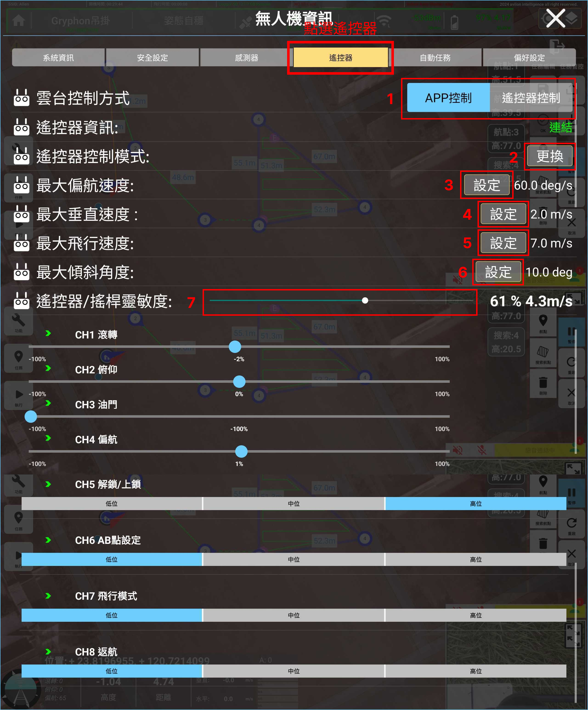This screenshot has height=710, width=588.
Task: Click 設定 for 最大偏航速度
Action: 487,185
